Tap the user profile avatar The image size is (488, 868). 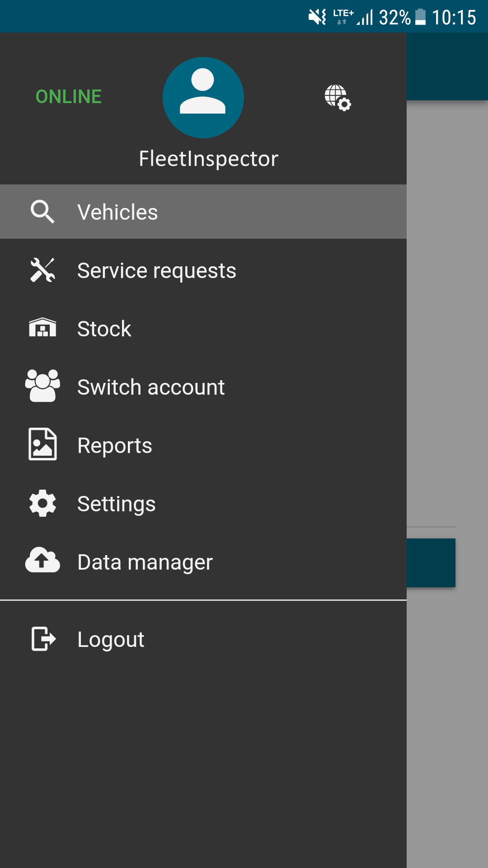click(x=203, y=98)
